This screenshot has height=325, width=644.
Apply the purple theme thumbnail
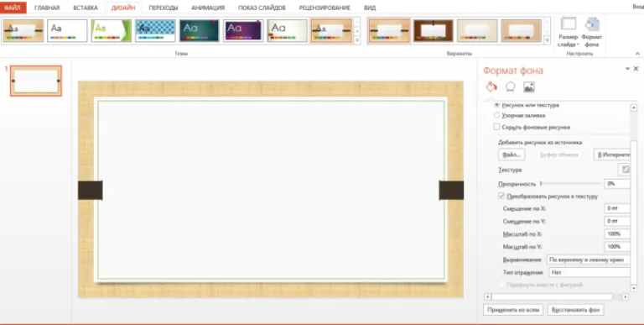(x=243, y=30)
